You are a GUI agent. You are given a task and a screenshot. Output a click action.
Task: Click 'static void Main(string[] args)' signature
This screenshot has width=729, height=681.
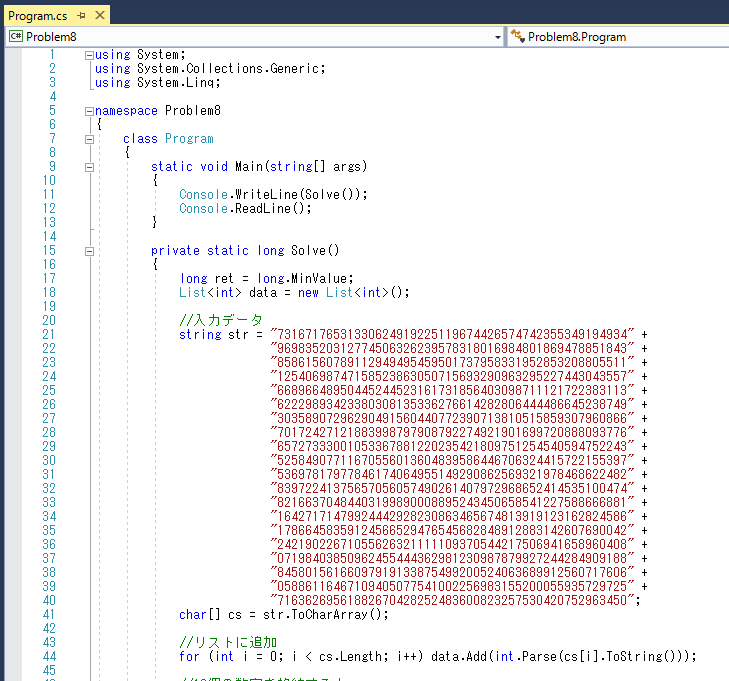(x=259, y=166)
